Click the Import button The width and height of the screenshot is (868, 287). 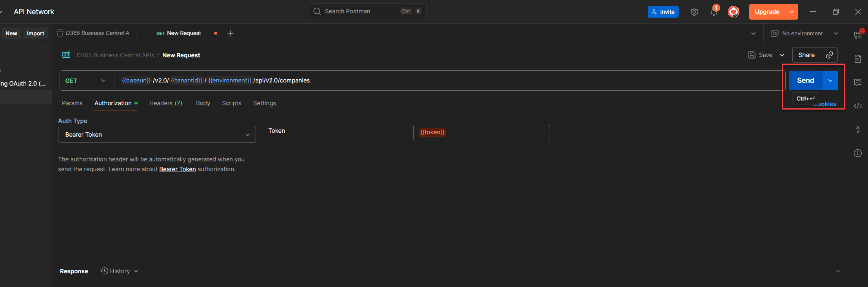coord(36,33)
